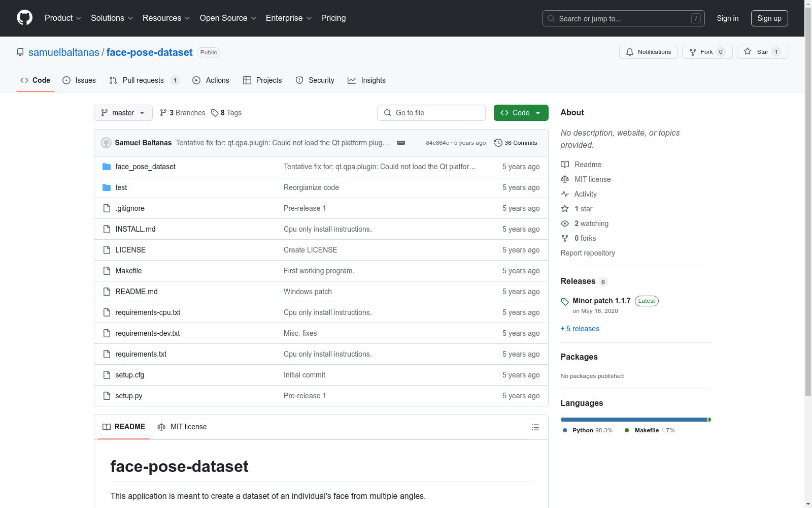812x508 pixels.
Task: Click the .gitignore file icon
Action: click(107, 208)
